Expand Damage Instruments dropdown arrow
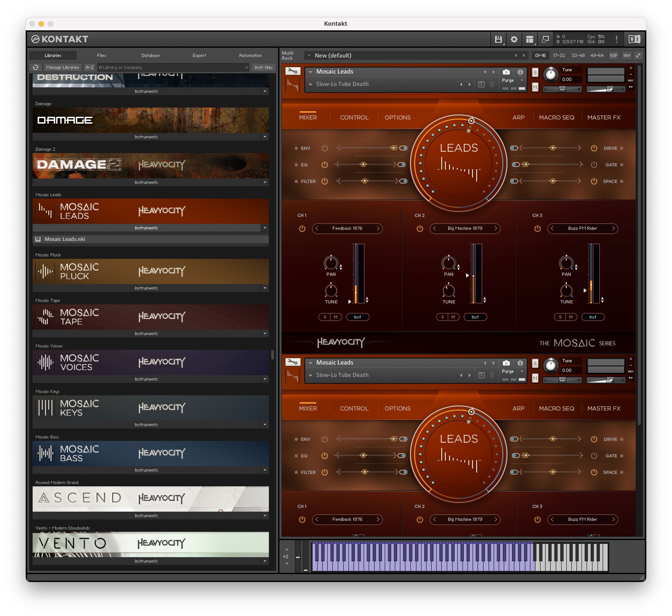 (x=265, y=137)
